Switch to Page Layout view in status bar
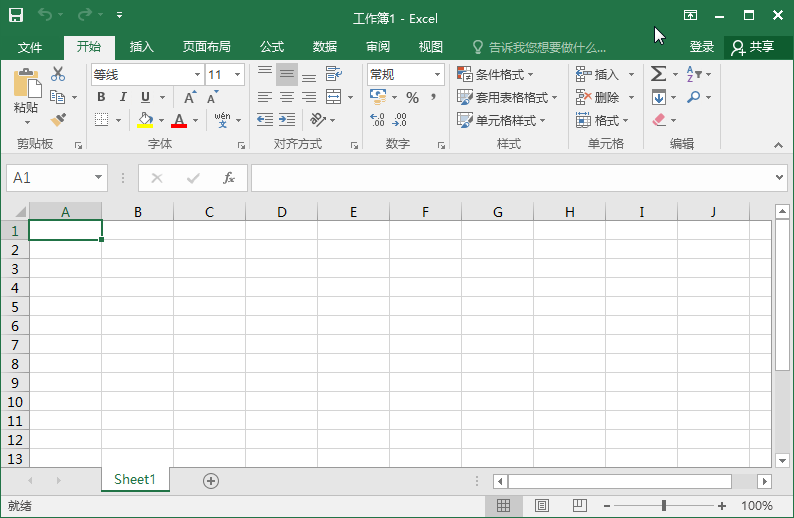 click(542, 506)
